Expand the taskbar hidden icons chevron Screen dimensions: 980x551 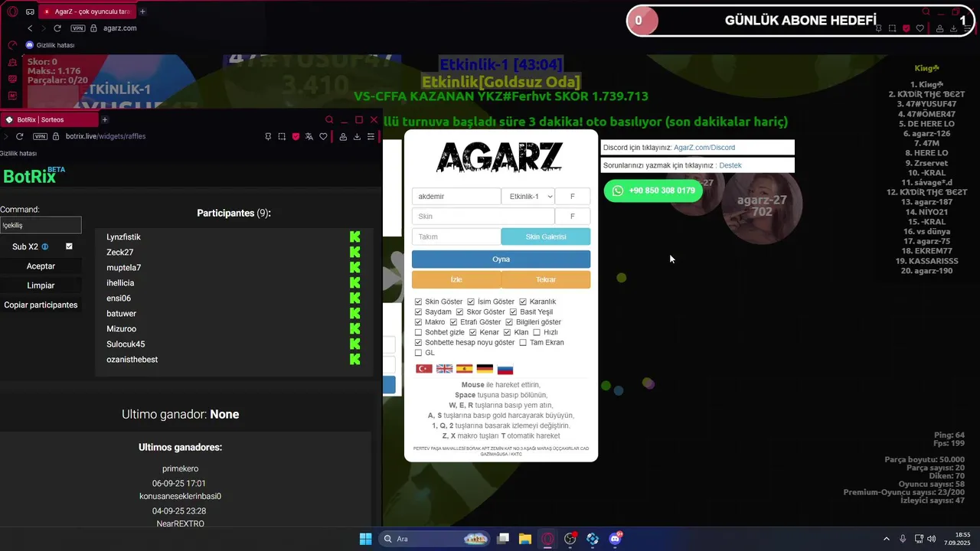[887, 539]
